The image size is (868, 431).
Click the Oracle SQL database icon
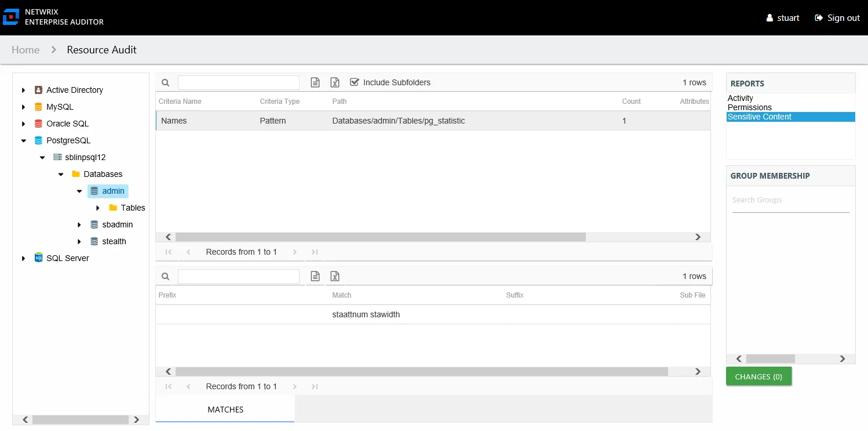point(38,124)
